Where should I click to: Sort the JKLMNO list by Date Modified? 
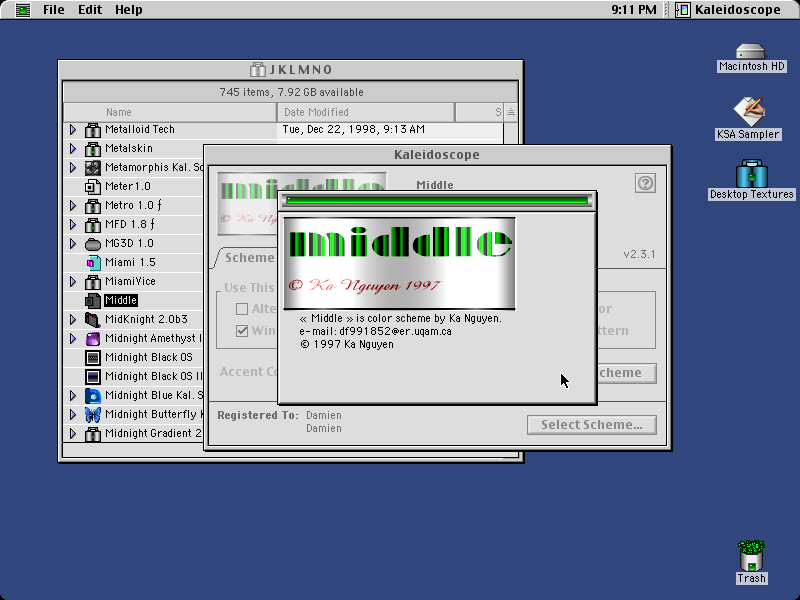click(x=366, y=112)
